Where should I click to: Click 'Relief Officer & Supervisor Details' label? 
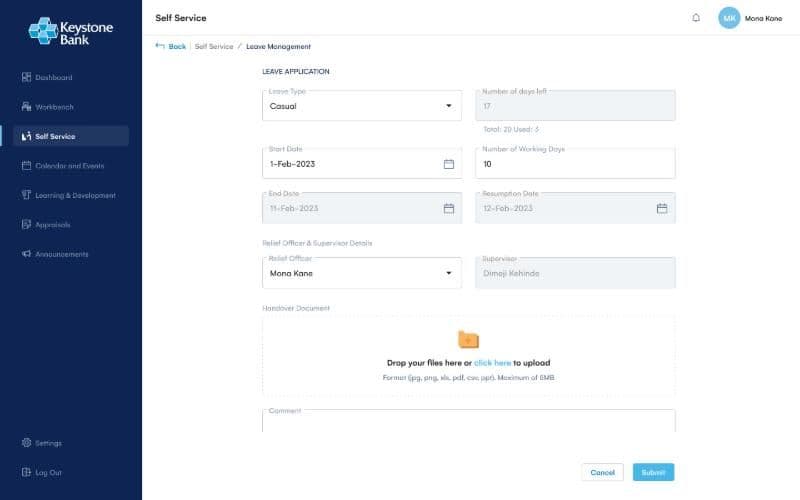[x=317, y=243]
